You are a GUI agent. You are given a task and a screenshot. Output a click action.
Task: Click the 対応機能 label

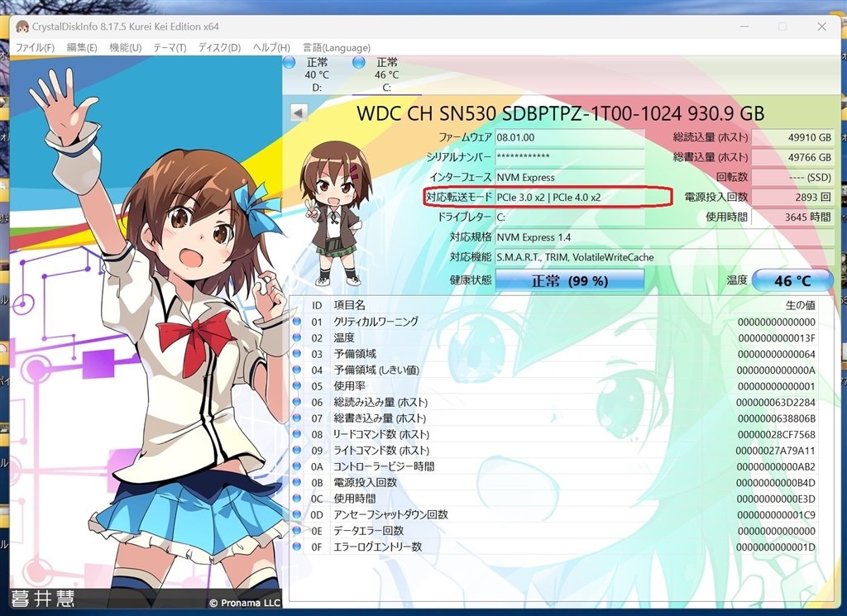click(x=471, y=256)
